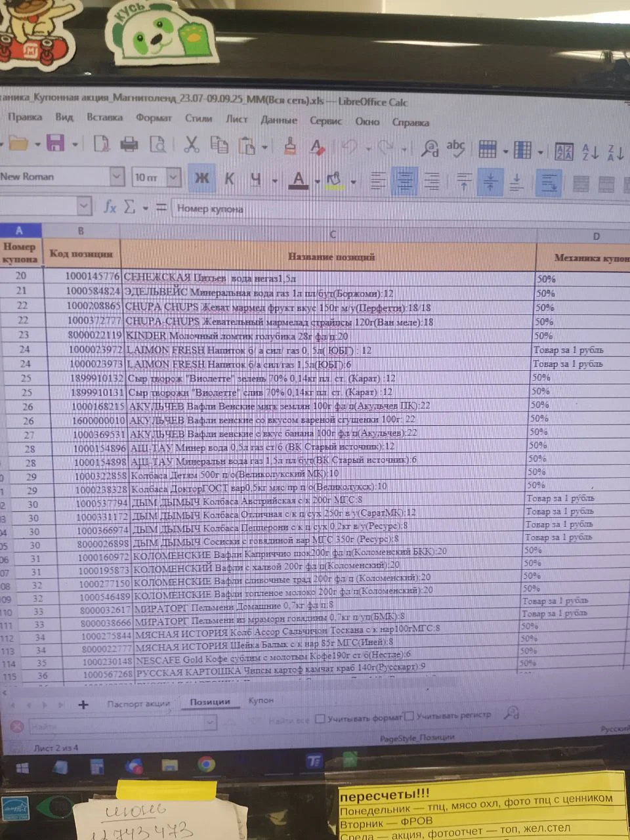Paste with the clipboard icon
This screenshot has width=630, height=840.
246,145
